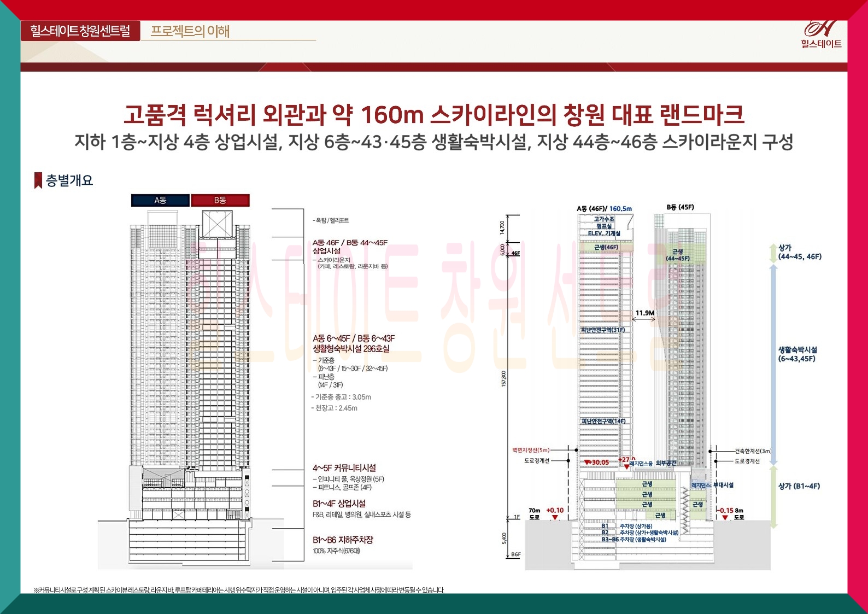This screenshot has width=868, height=614.
Task: Click the 스카이라운지 description line
Action: (350, 263)
